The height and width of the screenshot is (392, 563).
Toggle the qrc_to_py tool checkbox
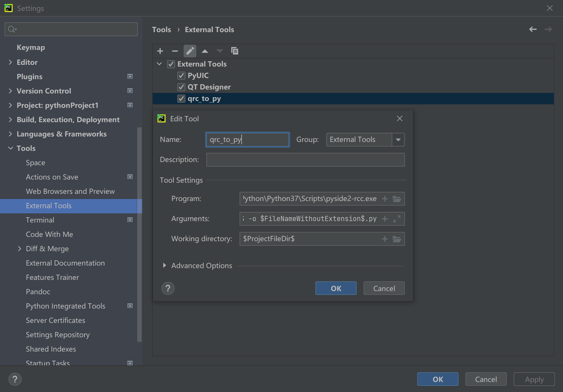pos(180,99)
